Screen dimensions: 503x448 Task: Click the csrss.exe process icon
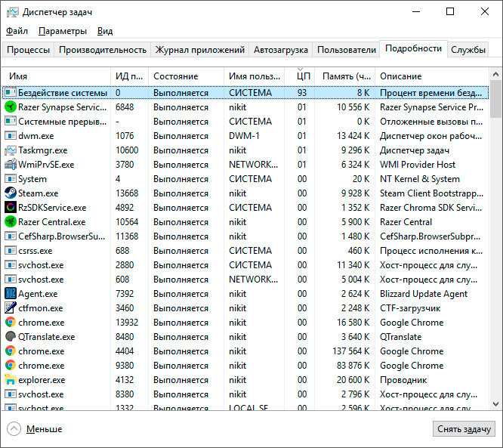[11, 251]
